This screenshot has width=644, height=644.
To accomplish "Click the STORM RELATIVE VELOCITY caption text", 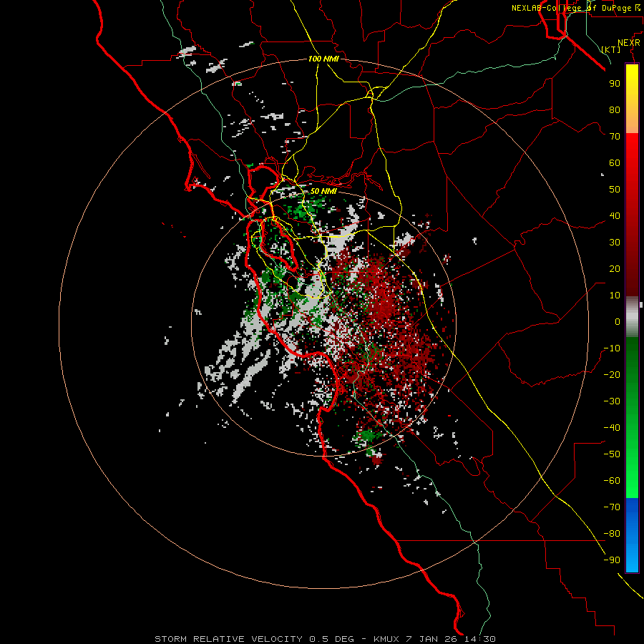I will (x=229, y=639).
